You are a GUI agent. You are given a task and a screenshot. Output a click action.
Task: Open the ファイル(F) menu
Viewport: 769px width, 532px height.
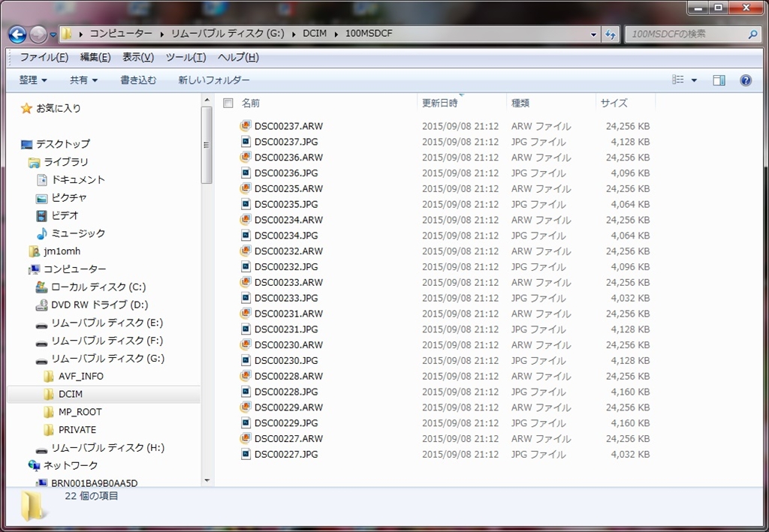pyautogui.click(x=44, y=57)
